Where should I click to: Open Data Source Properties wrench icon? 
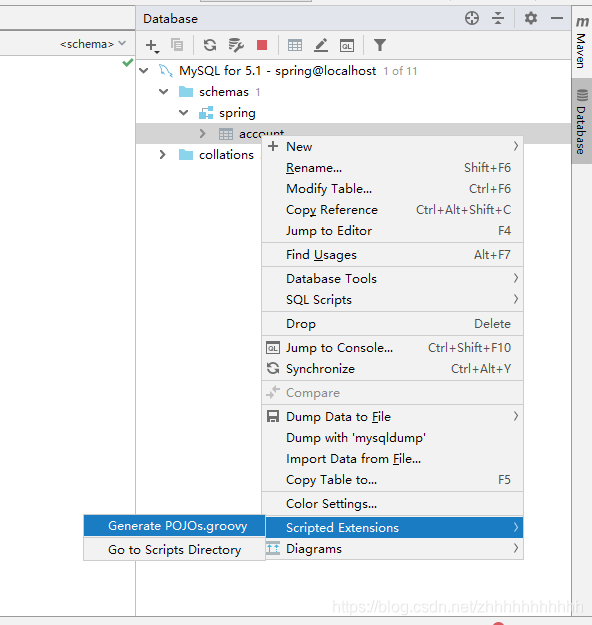[x=236, y=45]
